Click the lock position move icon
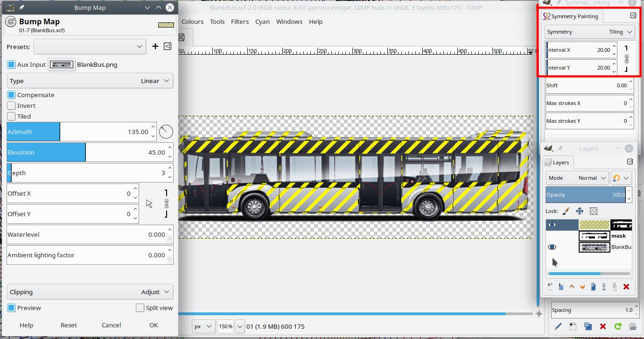This screenshot has width=644, height=339. tap(580, 211)
